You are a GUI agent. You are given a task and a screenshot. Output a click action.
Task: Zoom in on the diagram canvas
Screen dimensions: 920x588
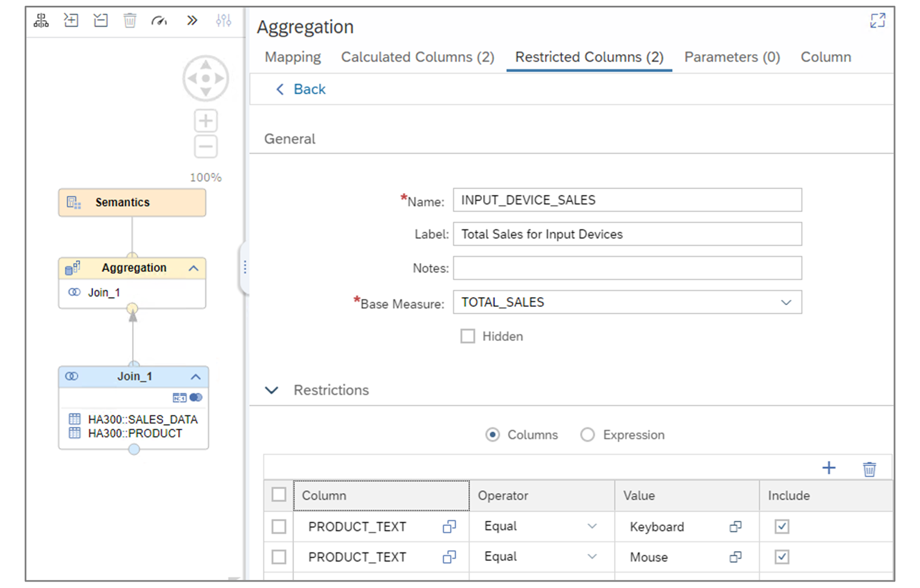pos(206,121)
